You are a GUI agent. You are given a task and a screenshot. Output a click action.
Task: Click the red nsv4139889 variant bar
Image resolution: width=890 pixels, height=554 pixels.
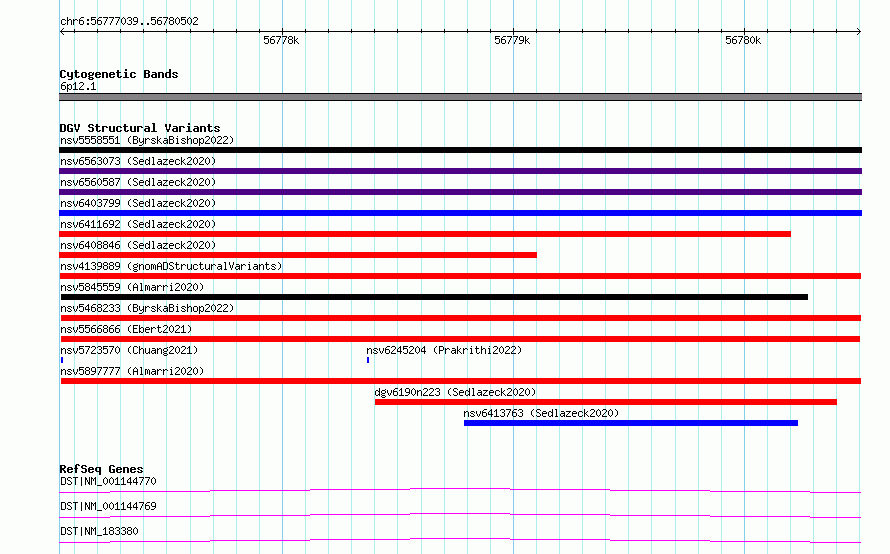(x=460, y=276)
